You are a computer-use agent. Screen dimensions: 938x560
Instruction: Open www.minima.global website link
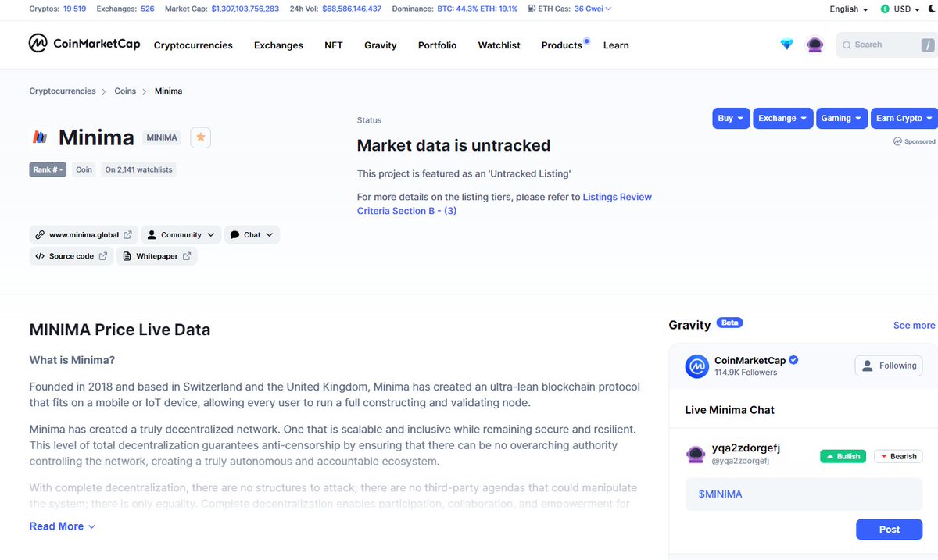(x=84, y=235)
